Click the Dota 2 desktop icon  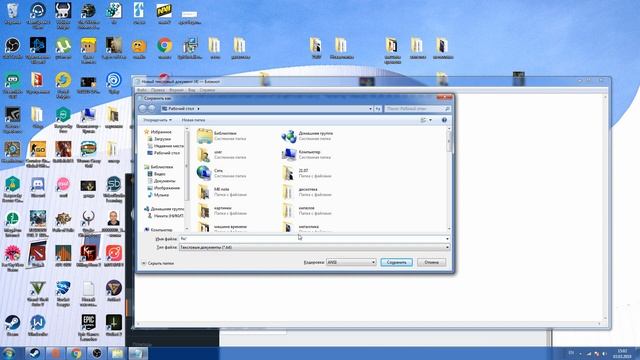[38, 255]
